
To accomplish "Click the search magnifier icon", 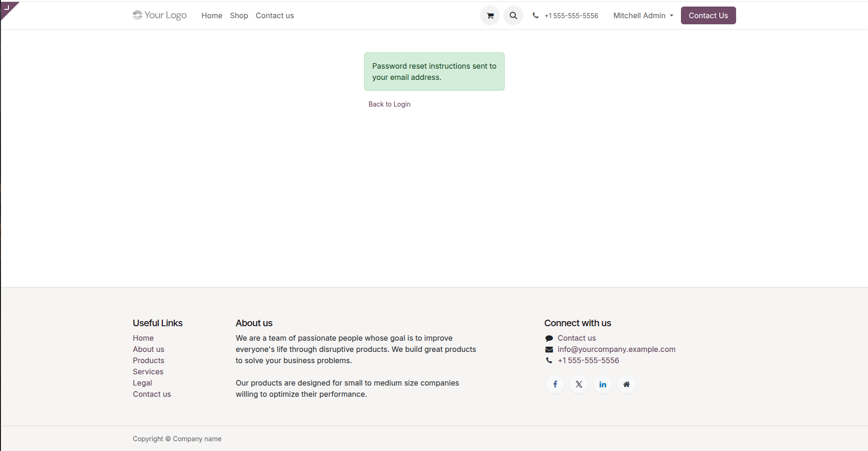I will point(513,15).
